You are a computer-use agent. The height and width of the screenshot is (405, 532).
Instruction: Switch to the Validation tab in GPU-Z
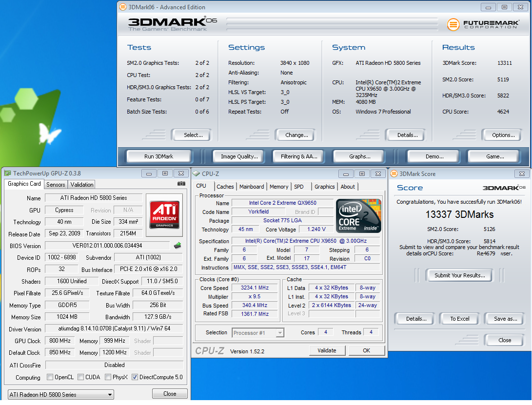click(x=82, y=185)
